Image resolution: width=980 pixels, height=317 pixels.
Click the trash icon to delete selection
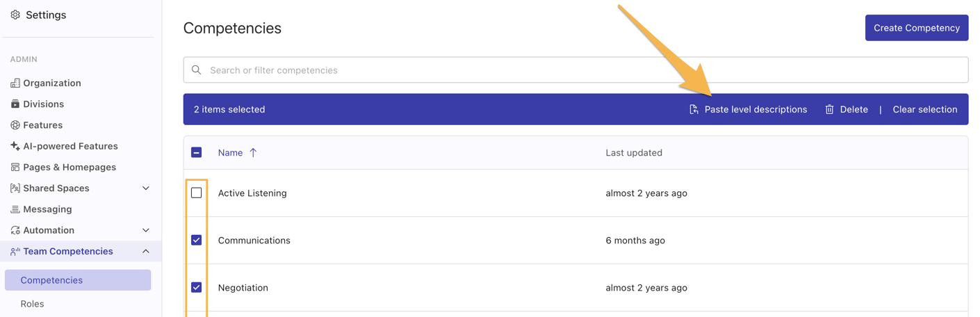click(x=829, y=109)
